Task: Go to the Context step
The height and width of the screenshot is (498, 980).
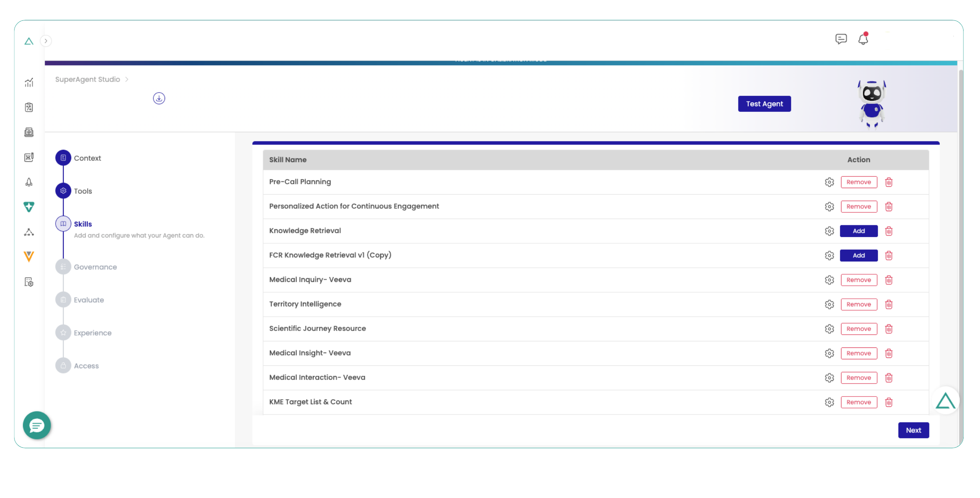Action: tap(78, 158)
